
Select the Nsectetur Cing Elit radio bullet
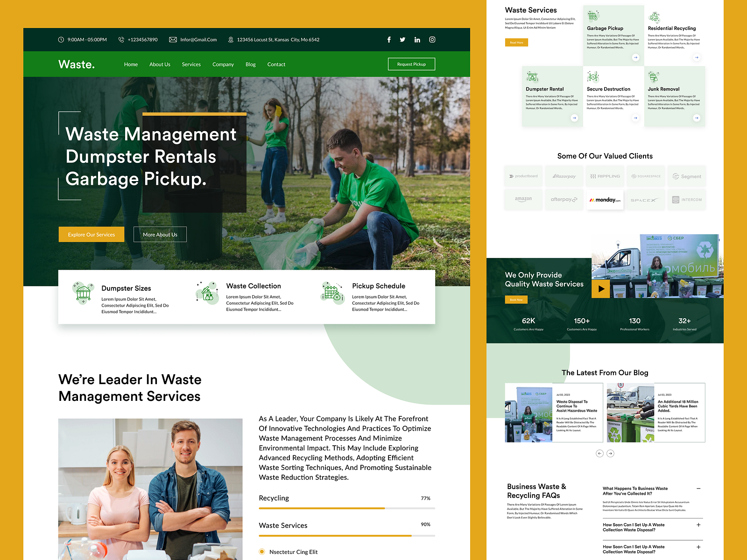click(x=261, y=551)
